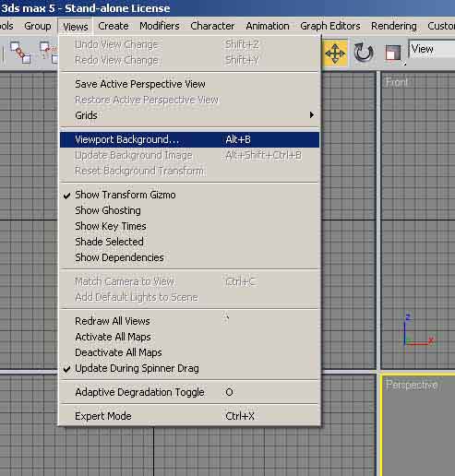Enable Show Ghosting
This screenshot has height=476, width=455.
tap(190, 210)
